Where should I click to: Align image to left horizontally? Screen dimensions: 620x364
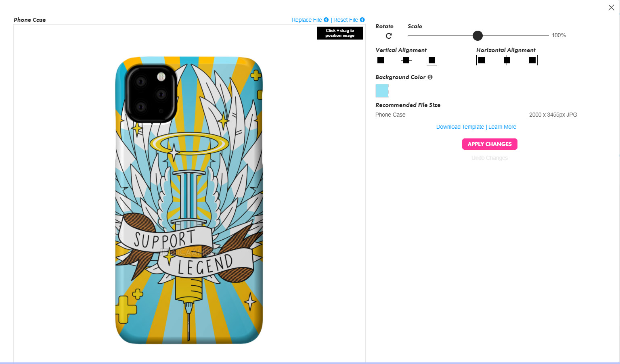tap(481, 60)
